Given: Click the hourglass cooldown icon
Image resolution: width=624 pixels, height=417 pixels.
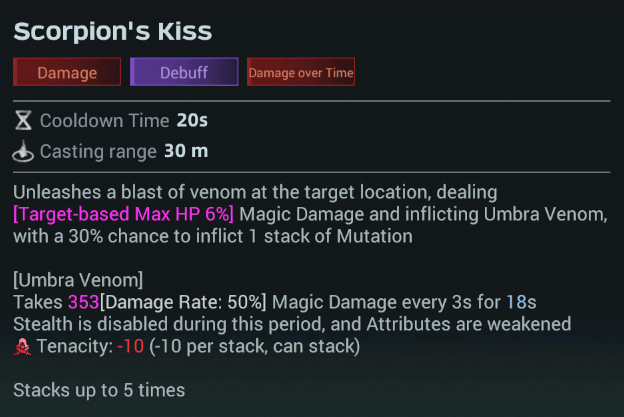Looking at the screenshot, I should 23,121.
